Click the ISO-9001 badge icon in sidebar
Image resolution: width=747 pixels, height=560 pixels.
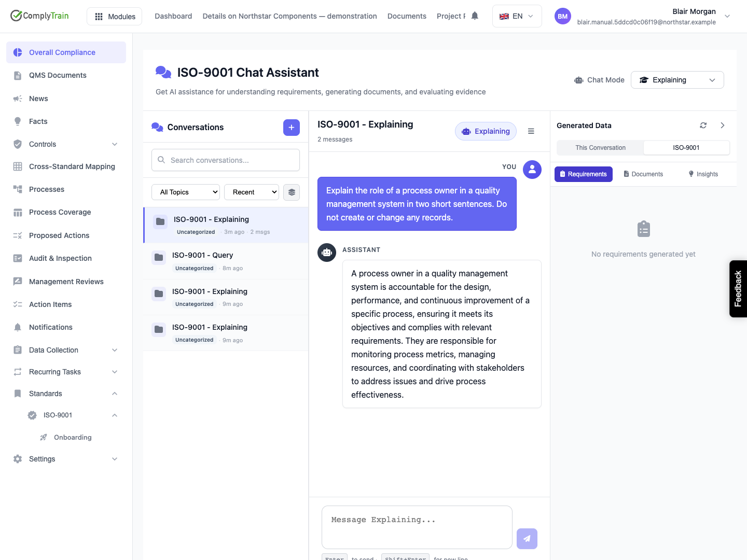(32, 415)
